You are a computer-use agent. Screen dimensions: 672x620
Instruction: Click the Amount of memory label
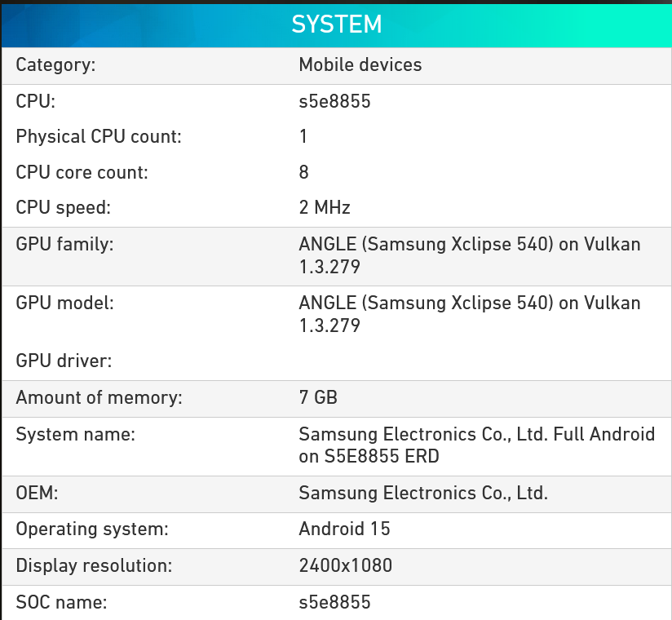(x=99, y=398)
